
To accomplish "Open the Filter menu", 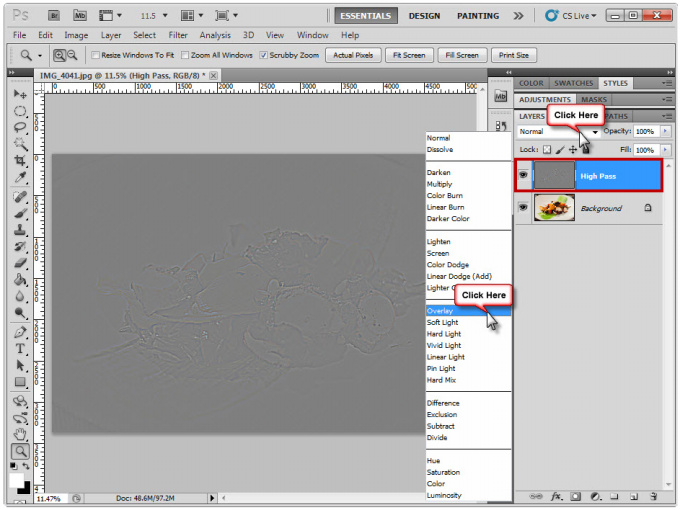I will [178, 35].
